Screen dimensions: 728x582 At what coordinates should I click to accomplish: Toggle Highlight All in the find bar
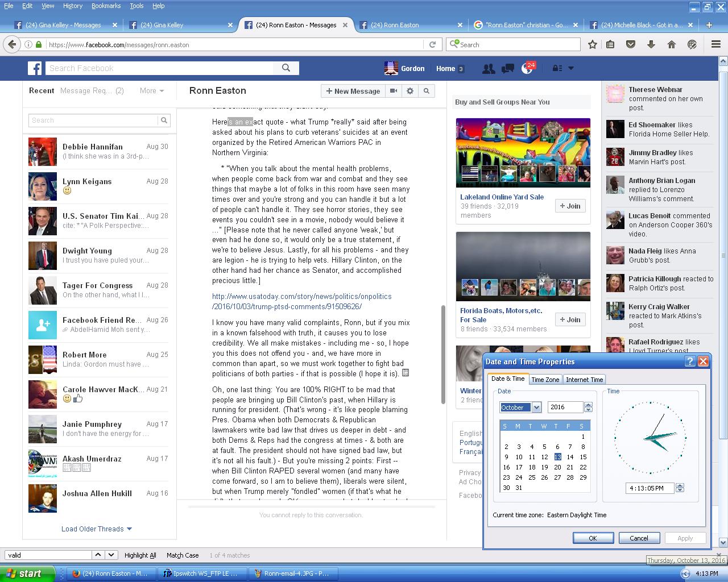tap(140, 555)
